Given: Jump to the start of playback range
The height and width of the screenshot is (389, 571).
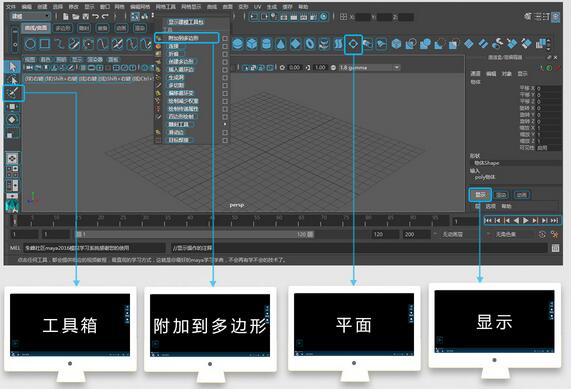Looking at the screenshot, I should click(x=488, y=220).
